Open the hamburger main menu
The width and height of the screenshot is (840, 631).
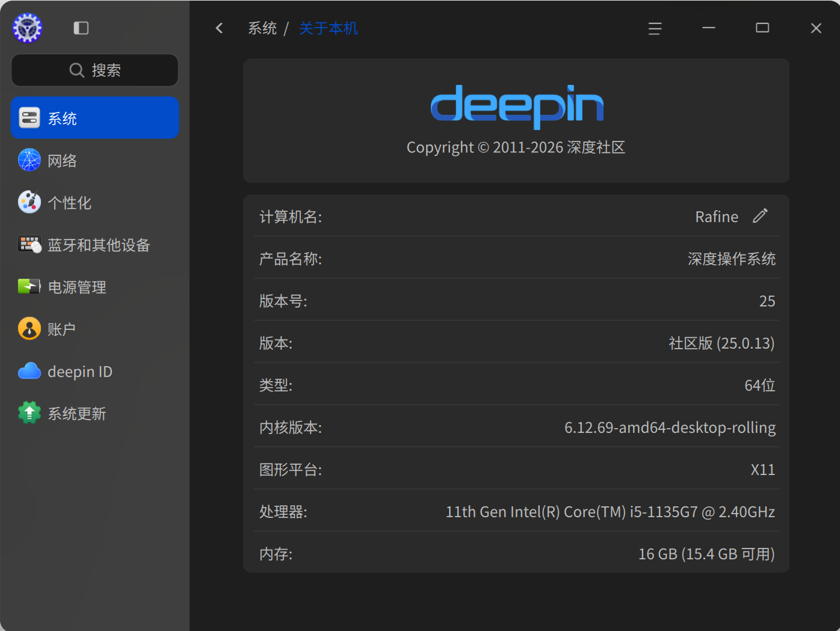pos(655,28)
